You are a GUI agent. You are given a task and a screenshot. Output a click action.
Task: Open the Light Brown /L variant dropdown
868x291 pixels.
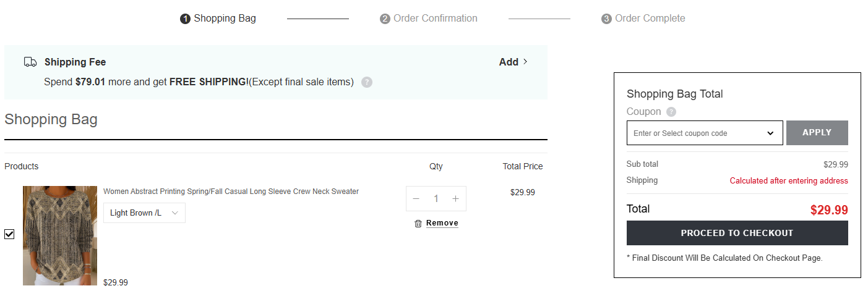tap(144, 213)
